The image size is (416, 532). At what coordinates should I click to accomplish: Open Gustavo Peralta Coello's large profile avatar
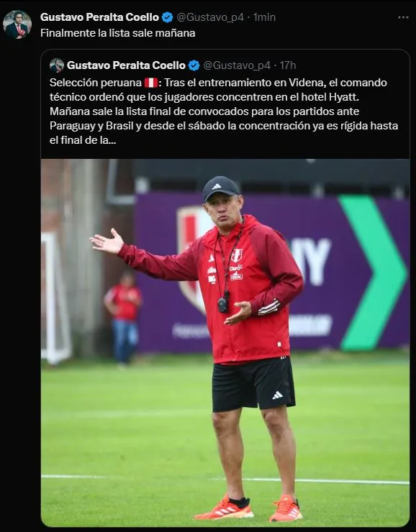pos(17,24)
